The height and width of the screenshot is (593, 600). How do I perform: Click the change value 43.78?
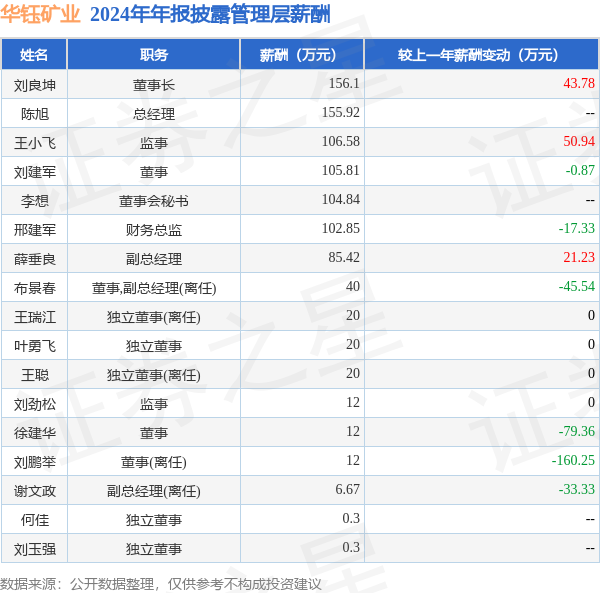pos(579,83)
